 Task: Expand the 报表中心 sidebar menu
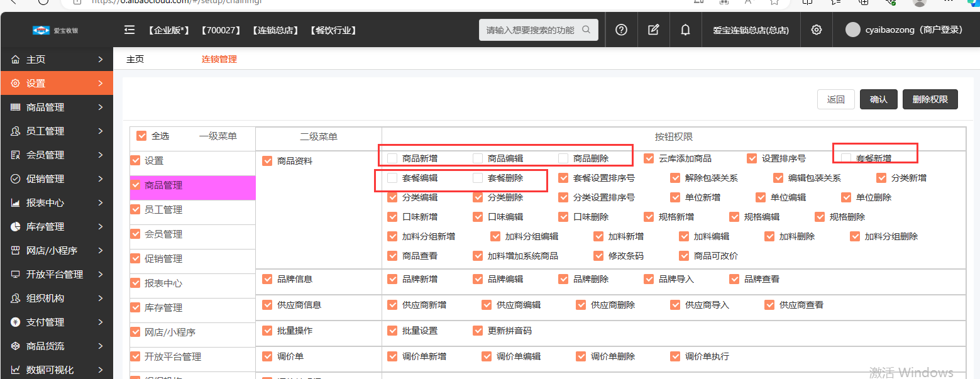coord(57,203)
